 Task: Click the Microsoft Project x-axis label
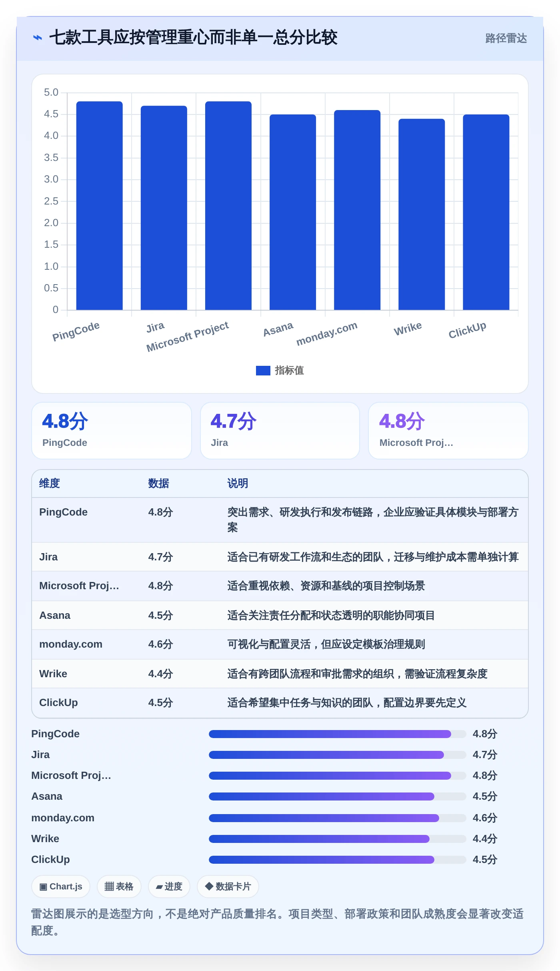pos(188,337)
